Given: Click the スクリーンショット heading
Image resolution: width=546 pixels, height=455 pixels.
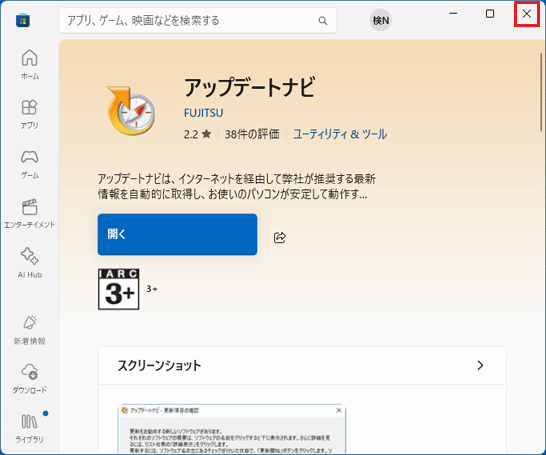Looking at the screenshot, I should (159, 366).
